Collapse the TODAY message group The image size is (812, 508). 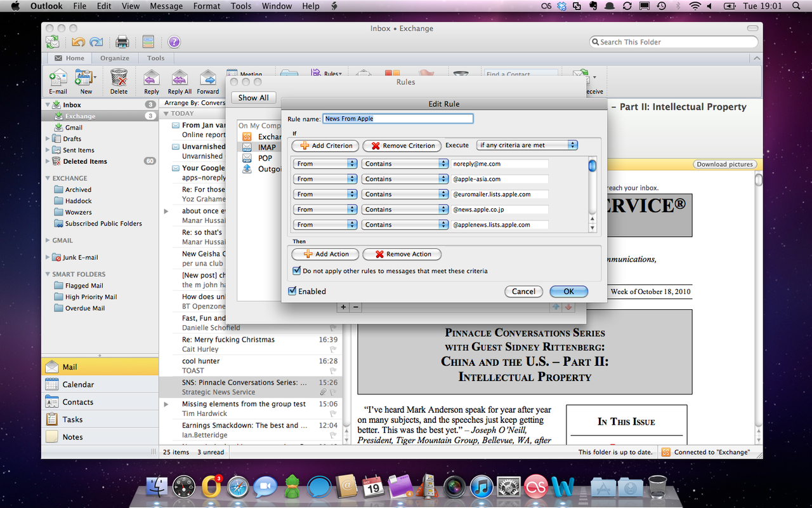tap(166, 114)
